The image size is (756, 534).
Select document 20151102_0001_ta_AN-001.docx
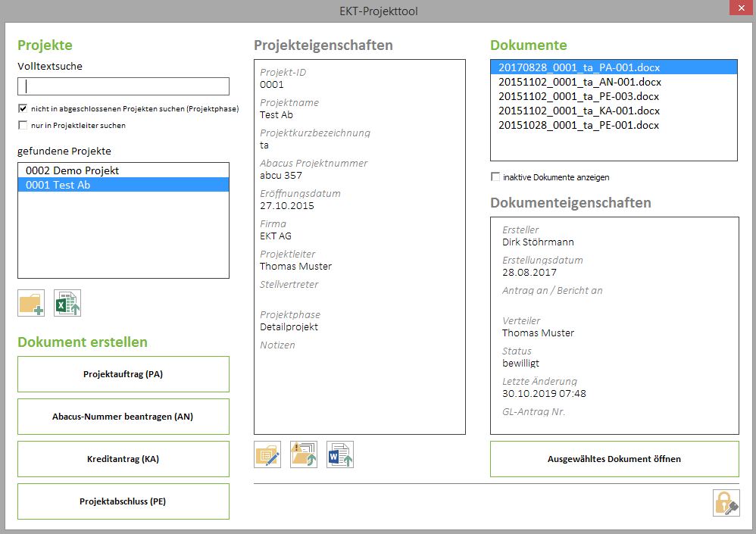[614, 82]
